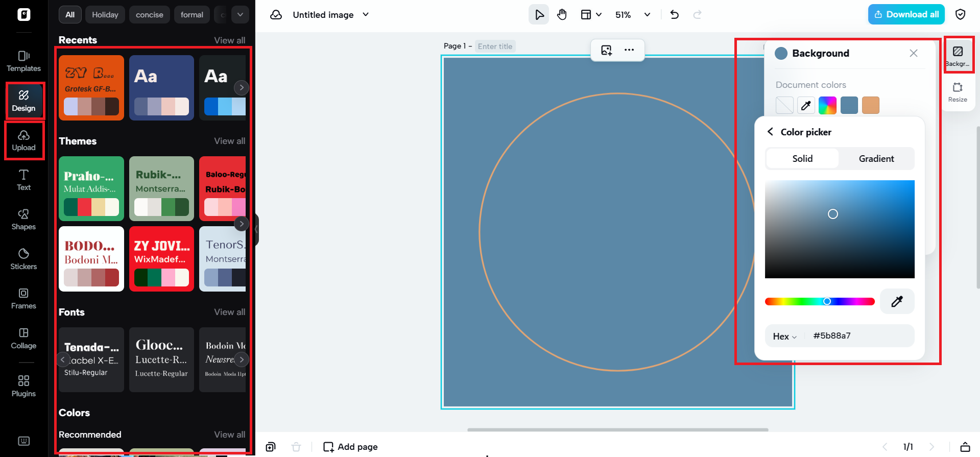980x457 pixels.
Task: Activate the Hand pan tool
Action: [x=562, y=15]
